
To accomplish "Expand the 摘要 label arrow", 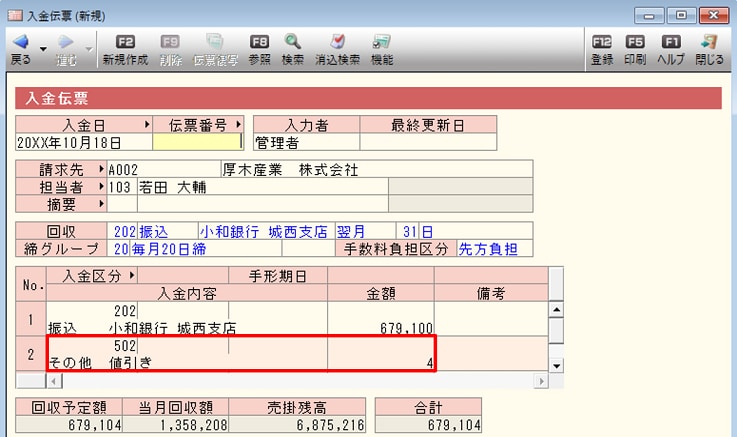I will pyautogui.click(x=101, y=204).
